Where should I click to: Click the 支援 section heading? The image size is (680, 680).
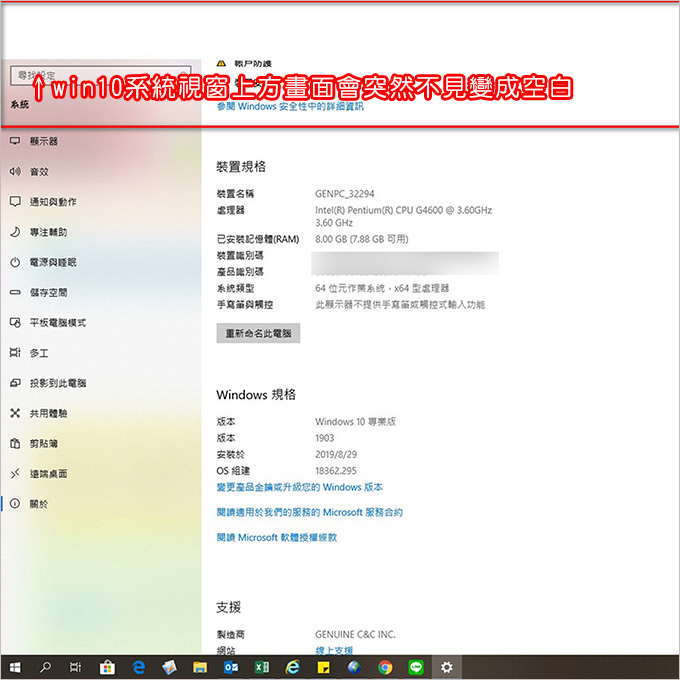tap(229, 607)
